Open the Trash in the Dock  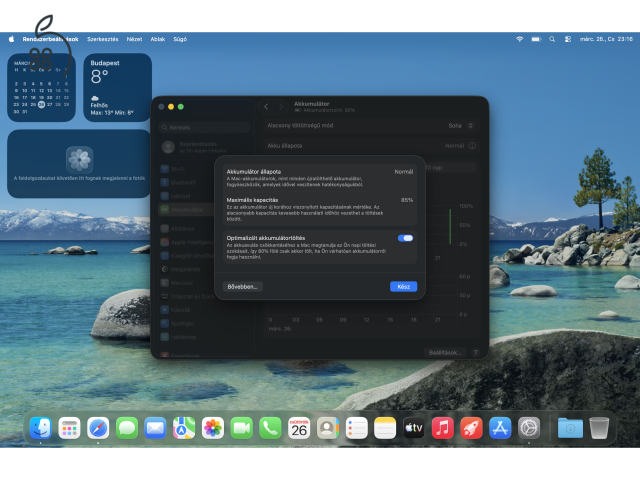[x=599, y=428]
